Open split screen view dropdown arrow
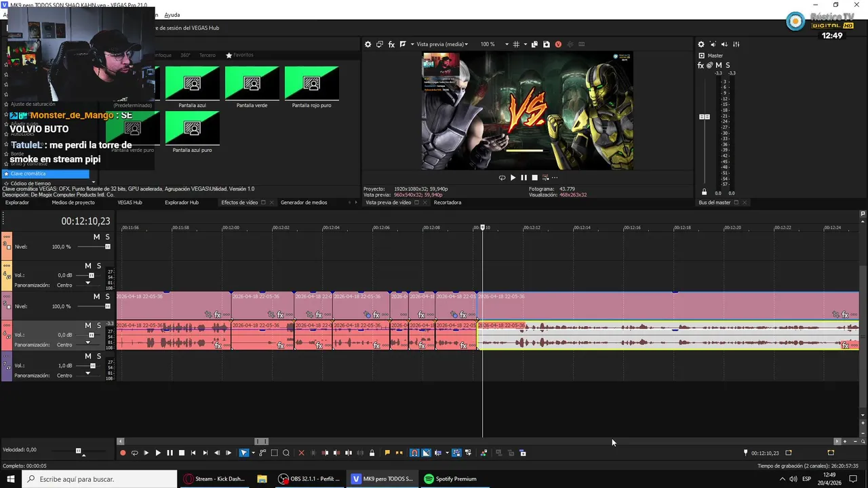 [x=412, y=44]
